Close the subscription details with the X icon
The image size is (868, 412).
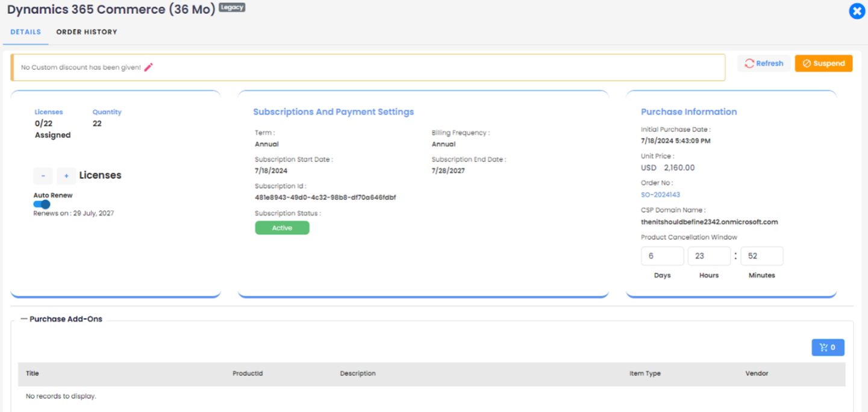point(857,11)
